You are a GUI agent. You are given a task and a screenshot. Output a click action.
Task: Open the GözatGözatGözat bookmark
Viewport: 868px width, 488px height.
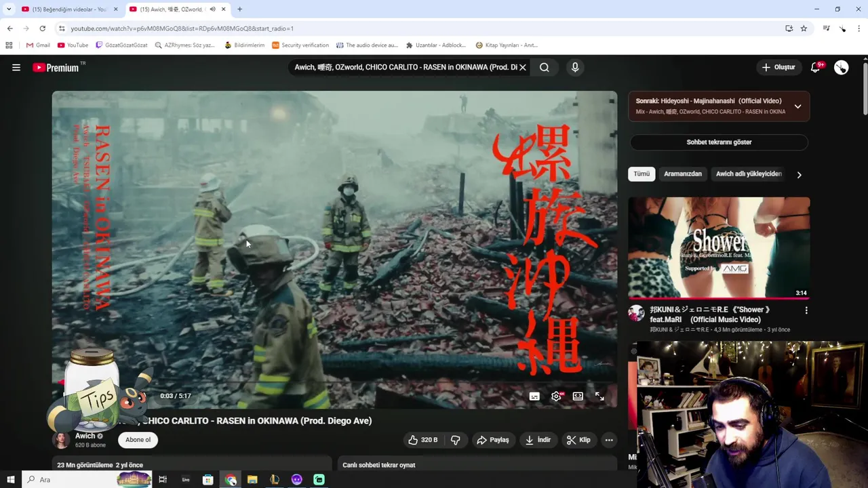(x=121, y=45)
